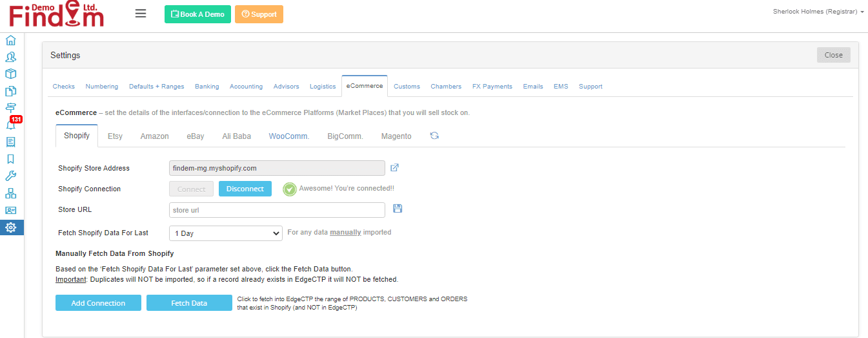Toggle the hamburger menu icon
Viewport: 868px width, 338px height.
(x=140, y=14)
